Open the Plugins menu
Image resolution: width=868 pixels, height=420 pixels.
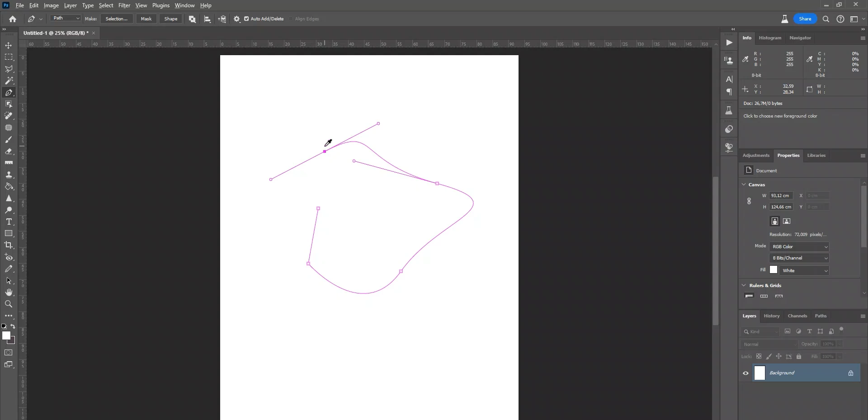pos(161,5)
